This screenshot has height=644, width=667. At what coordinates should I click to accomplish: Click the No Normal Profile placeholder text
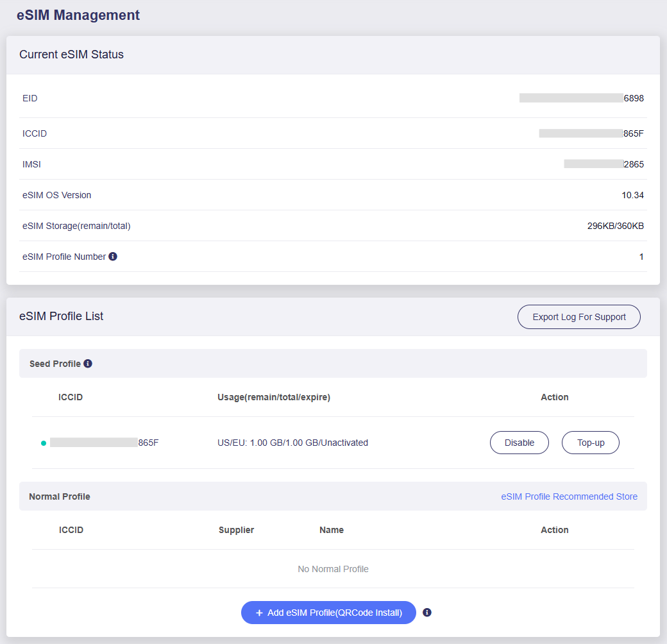point(333,569)
